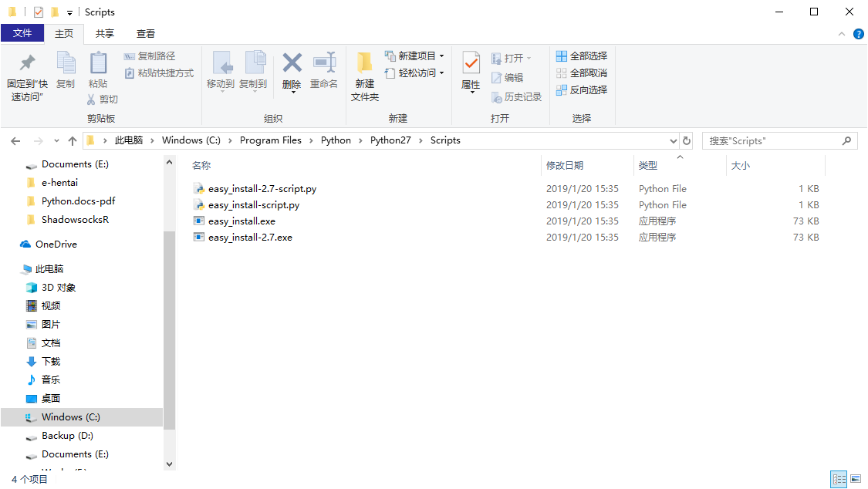This screenshot has width=868, height=489.
Task: Open the Music folder in the sidebar
Action: pyautogui.click(x=51, y=380)
